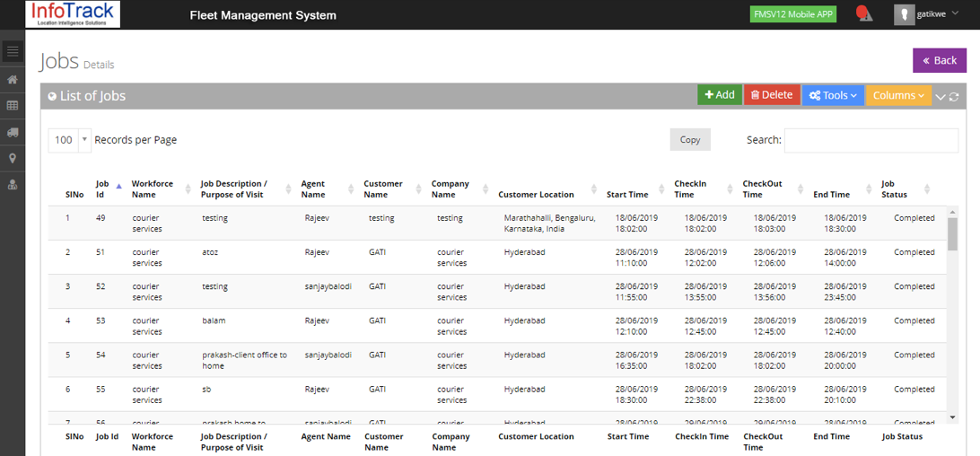Click Completed status for Job 49
980x456 pixels.
point(914,218)
